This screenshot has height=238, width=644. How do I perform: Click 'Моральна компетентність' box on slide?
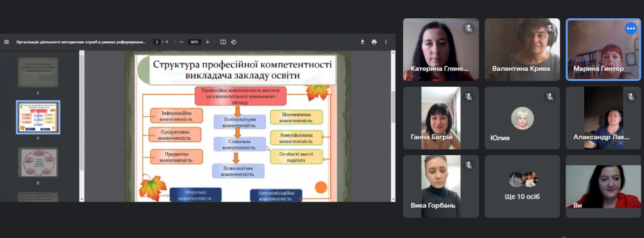coord(196,195)
